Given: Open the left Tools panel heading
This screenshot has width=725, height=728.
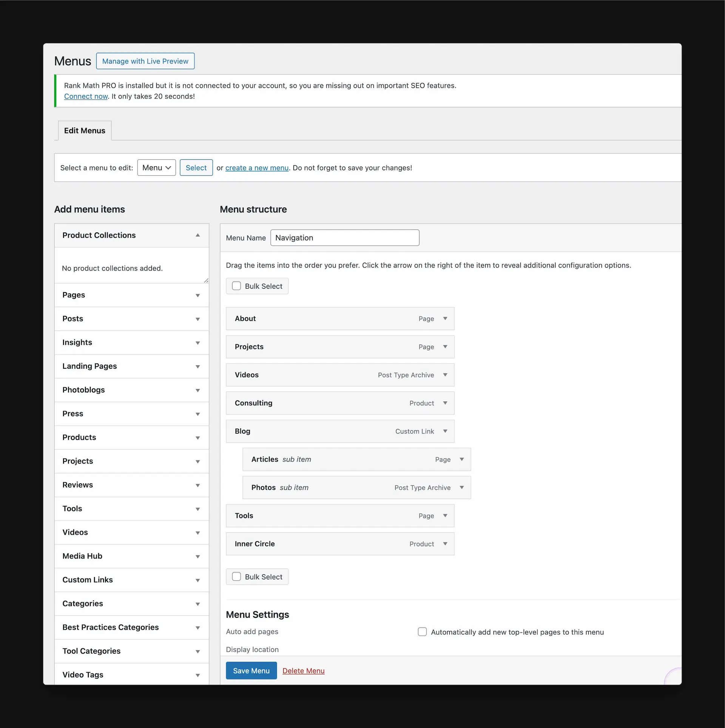Looking at the screenshot, I should pos(131,509).
